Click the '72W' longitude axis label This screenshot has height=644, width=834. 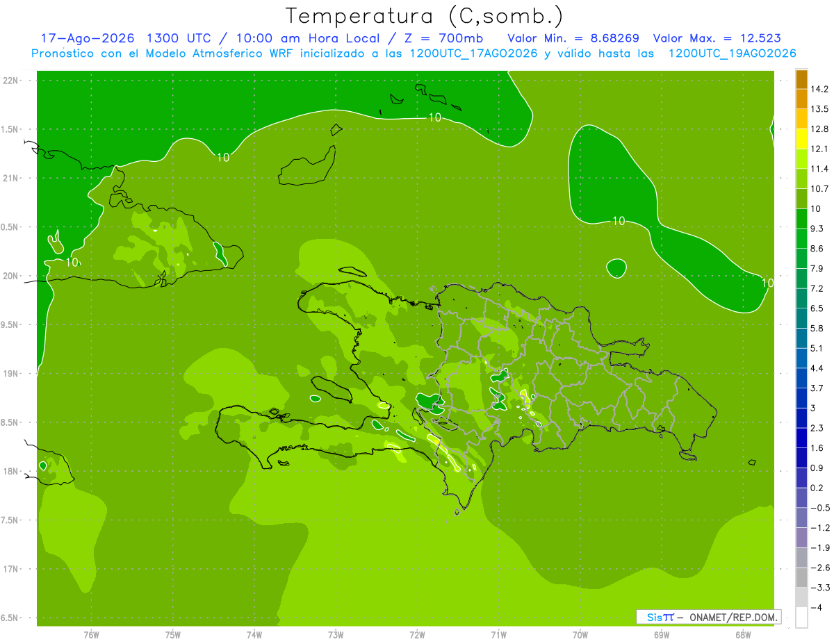(417, 635)
